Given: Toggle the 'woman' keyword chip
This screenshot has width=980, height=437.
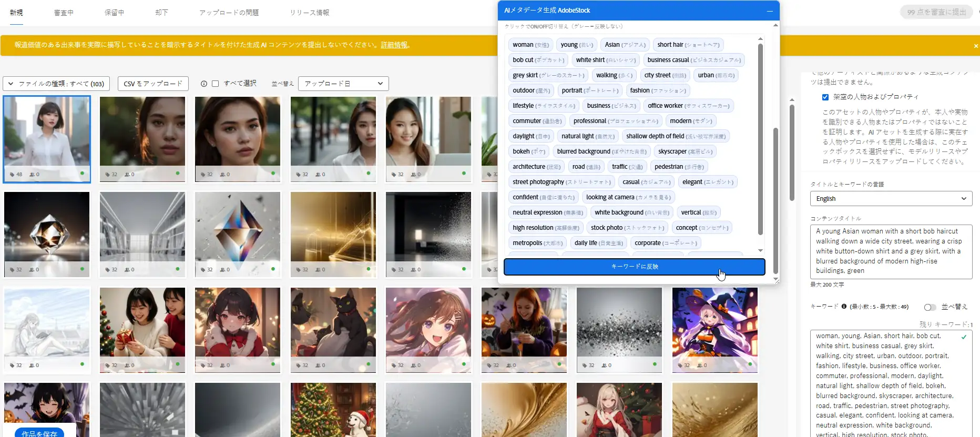Looking at the screenshot, I should pyautogui.click(x=530, y=45).
